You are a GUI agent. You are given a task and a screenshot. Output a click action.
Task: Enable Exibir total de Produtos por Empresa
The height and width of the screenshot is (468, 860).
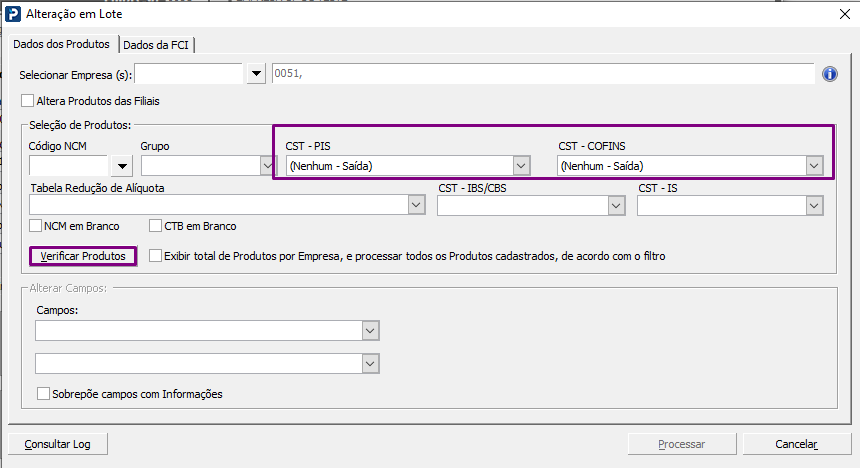tap(155, 256)
